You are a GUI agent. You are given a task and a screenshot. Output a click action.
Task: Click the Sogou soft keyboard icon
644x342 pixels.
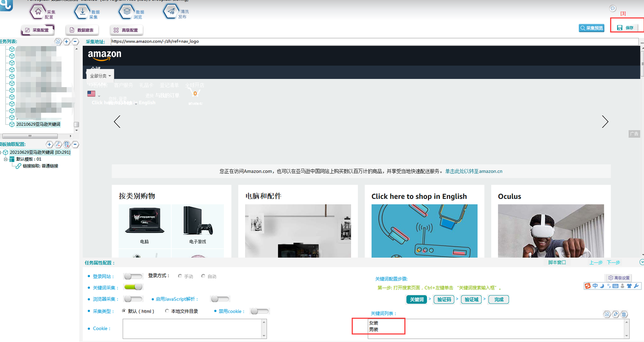pyautogui.click(x=615, y=286)
